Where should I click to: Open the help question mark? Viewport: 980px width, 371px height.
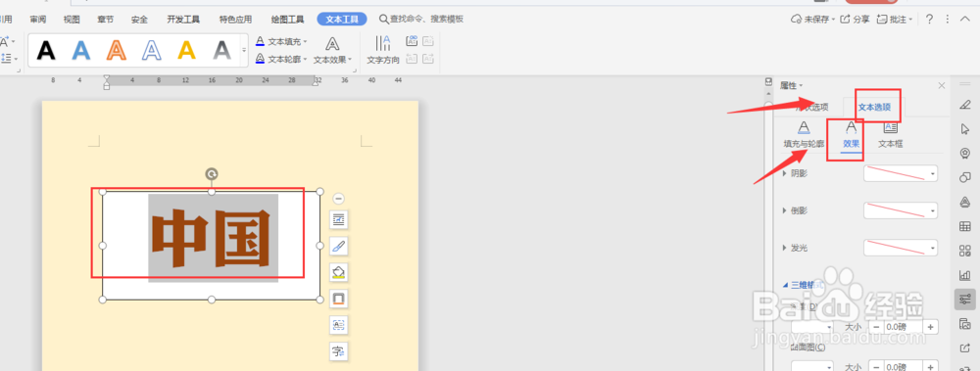pyautogui.click(x=929, y=20)
